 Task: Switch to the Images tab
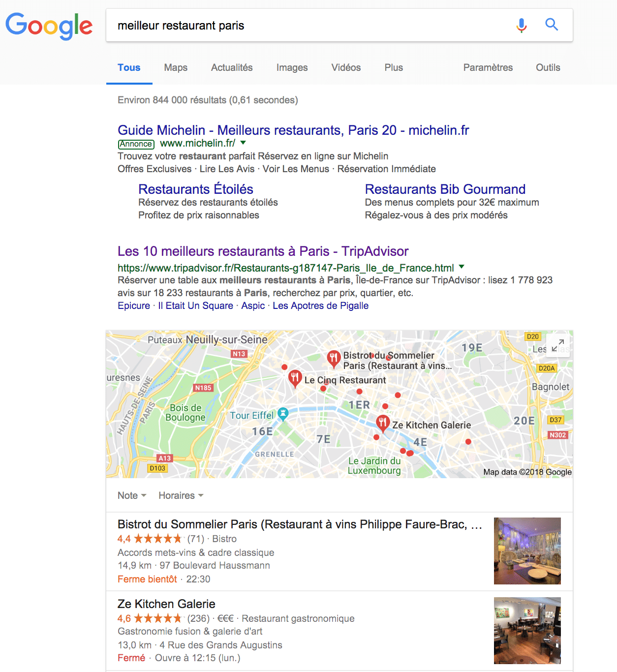[x=292, y=67]
